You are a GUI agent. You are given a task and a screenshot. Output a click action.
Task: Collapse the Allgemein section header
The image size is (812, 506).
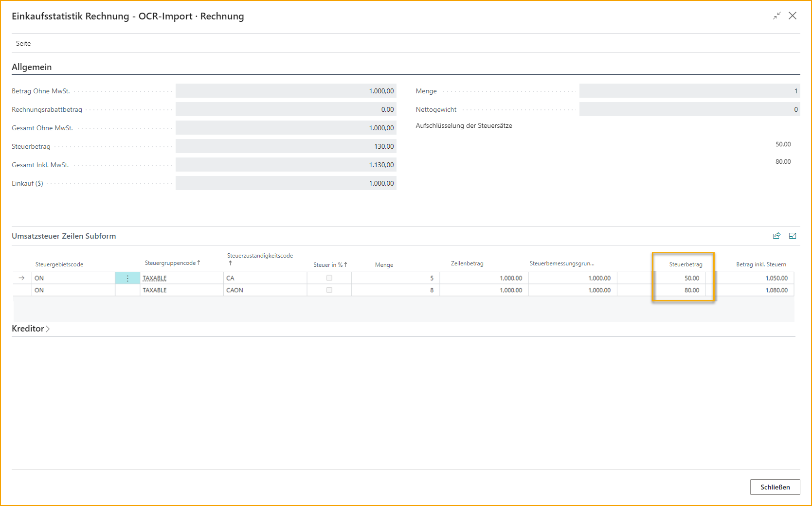(32, 67)
